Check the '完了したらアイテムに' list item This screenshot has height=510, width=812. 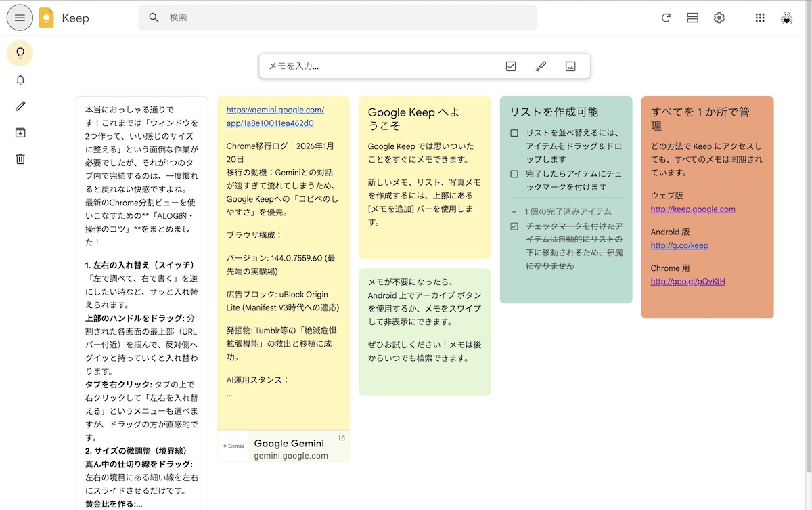tap(514, 174)
